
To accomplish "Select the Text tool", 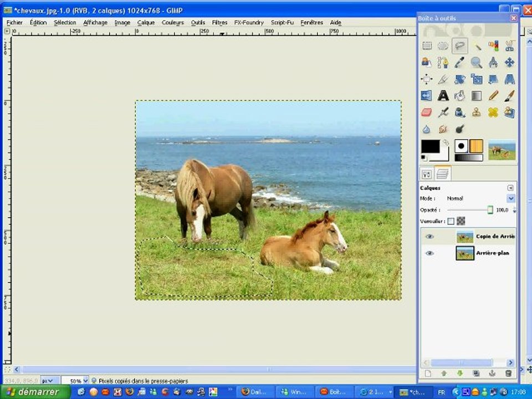I will point(443,96).
